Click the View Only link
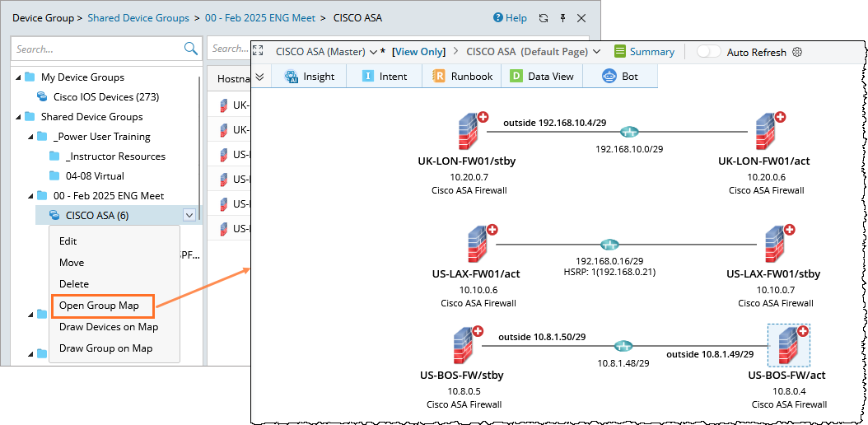The height and width of the screenshot is (425, 868). coord(418,52)
